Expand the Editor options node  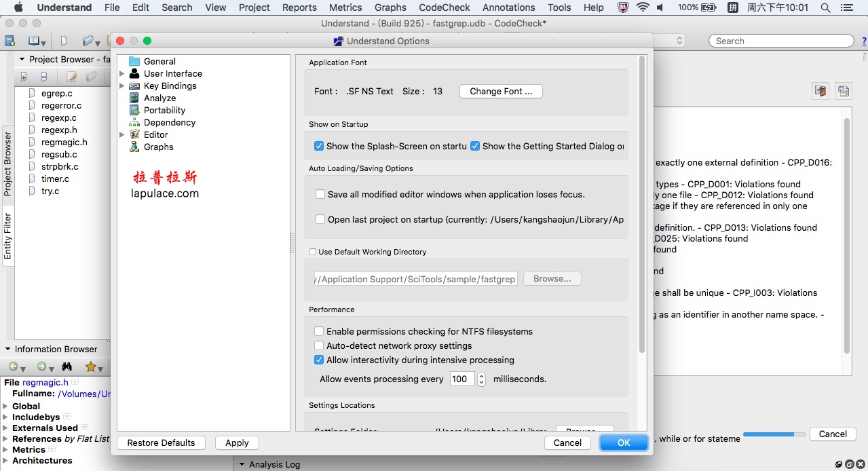point(122,134)
